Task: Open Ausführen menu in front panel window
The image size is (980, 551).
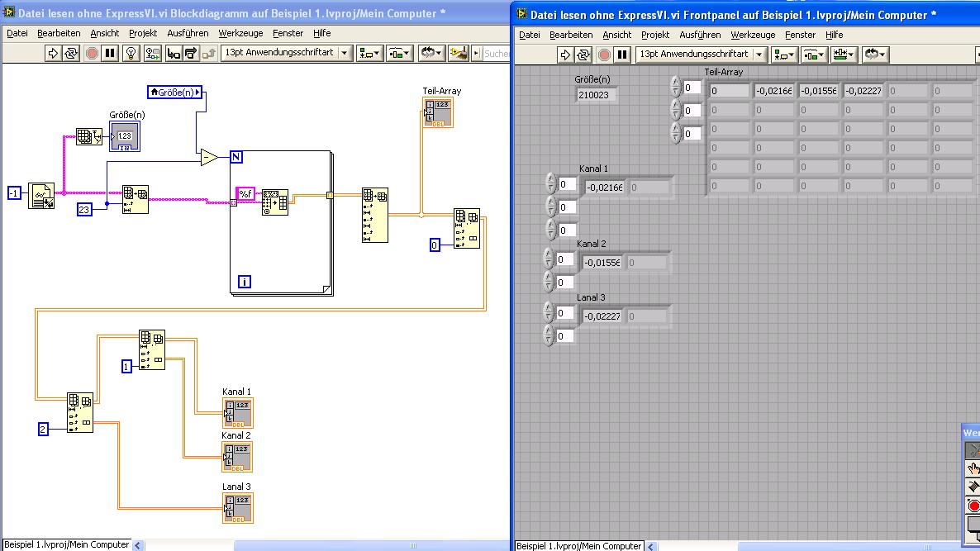Action: tap(700, 35)
